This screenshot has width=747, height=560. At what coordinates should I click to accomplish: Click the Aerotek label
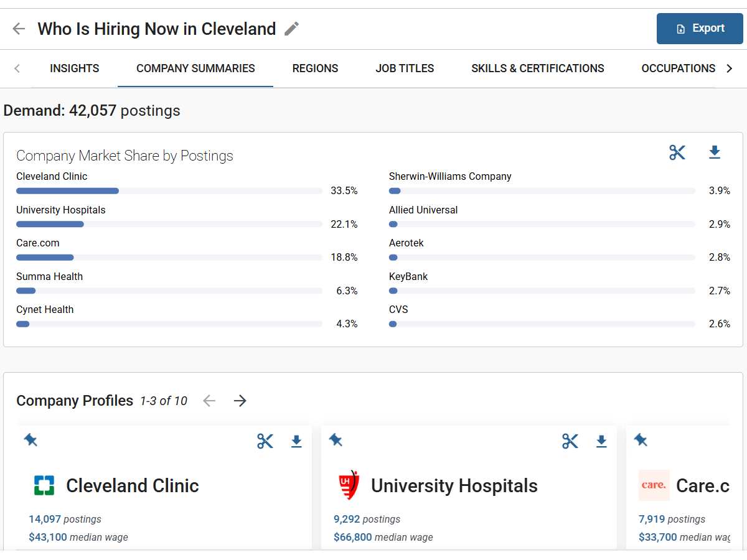tap(406, 243)
